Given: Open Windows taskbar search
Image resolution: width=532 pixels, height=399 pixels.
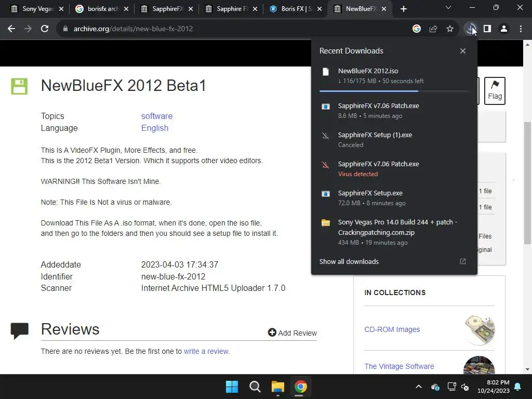Looking at the screenshot, I should tap(255, 387).
